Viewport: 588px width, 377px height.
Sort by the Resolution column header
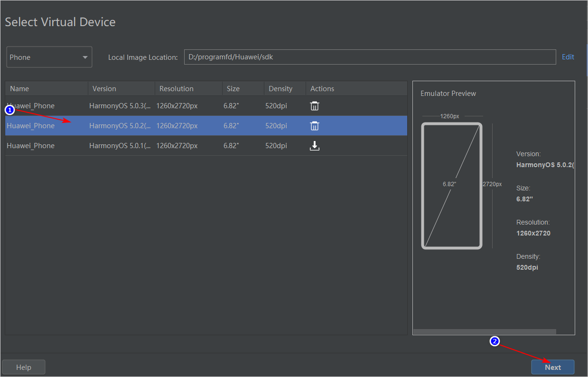(188, 89)
